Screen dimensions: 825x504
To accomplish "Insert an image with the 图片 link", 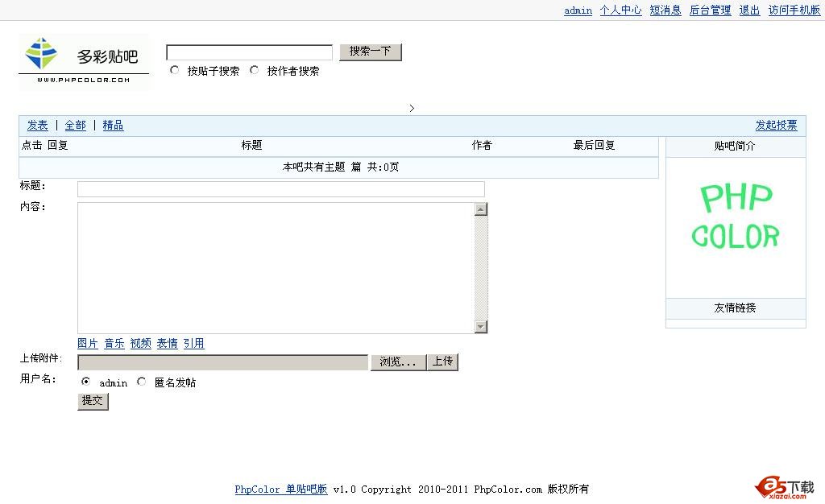I will (87, 343).
